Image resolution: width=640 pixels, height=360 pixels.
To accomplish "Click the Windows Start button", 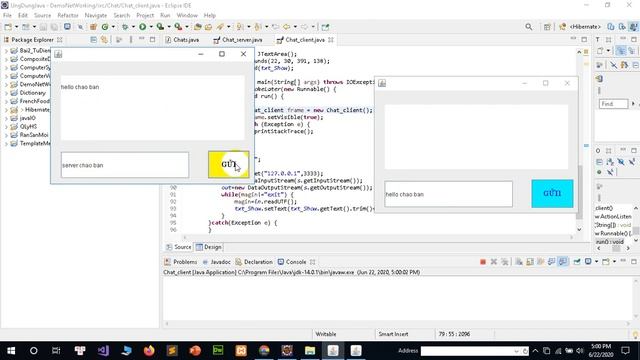I will point(11,351).
